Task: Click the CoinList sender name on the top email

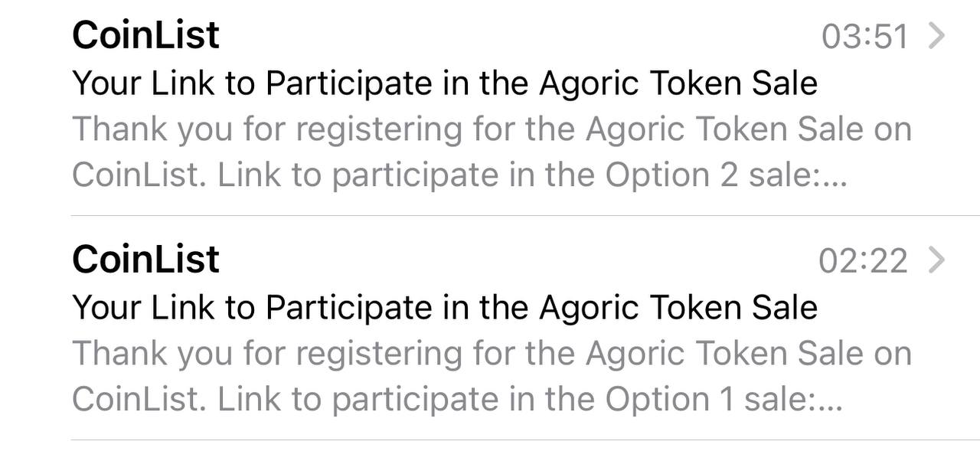Action: (145, 35)
